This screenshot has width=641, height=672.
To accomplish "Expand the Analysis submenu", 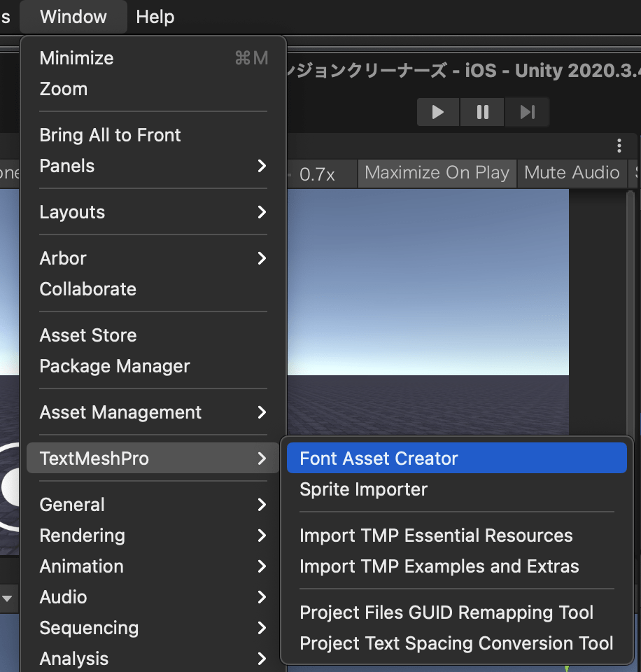I will [x=153, y=659].
